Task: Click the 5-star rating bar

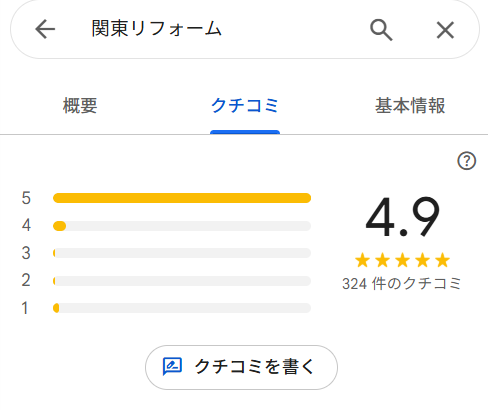Action: [x=182, y=198]
